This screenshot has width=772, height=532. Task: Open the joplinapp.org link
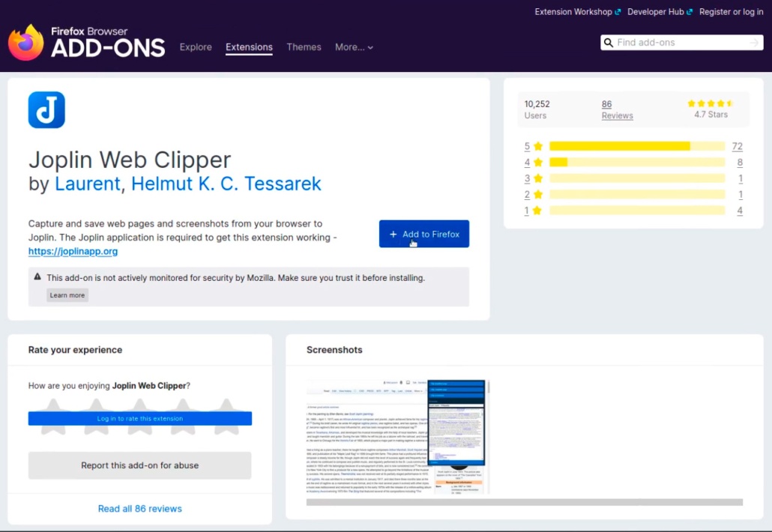click(x=73, y=251)
